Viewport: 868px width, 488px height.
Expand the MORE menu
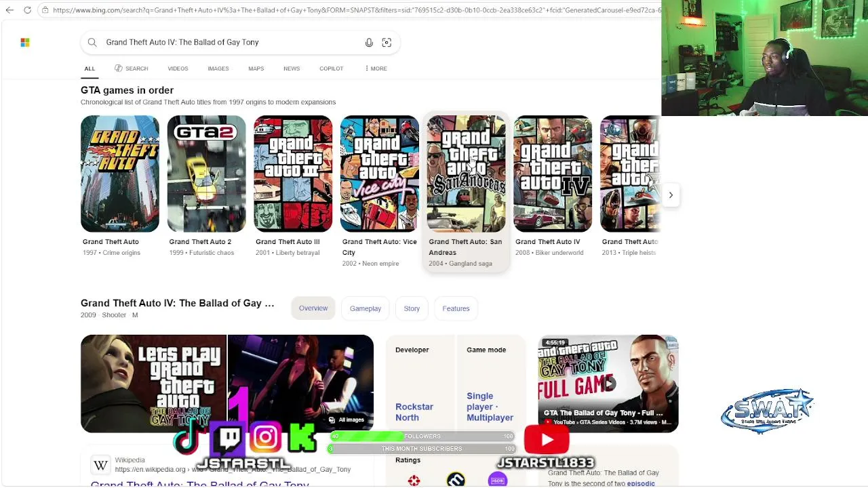pyautogui.click(x=376, y=68)
